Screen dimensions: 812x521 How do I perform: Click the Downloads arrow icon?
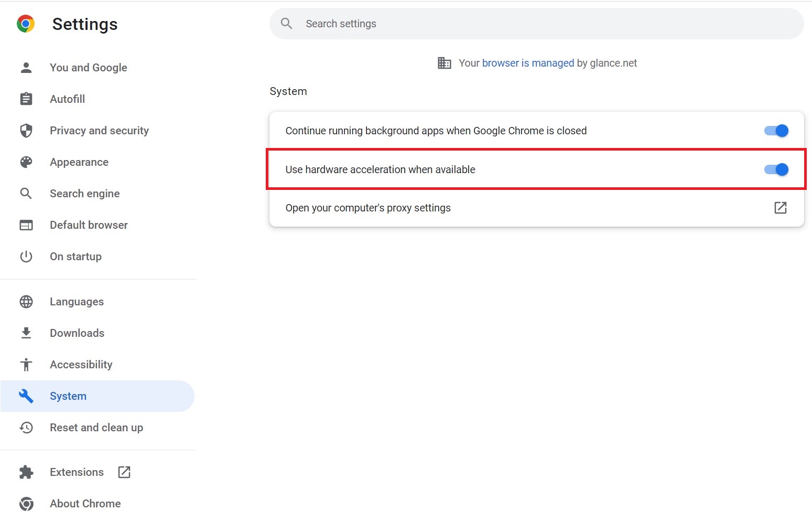[26, 333]
